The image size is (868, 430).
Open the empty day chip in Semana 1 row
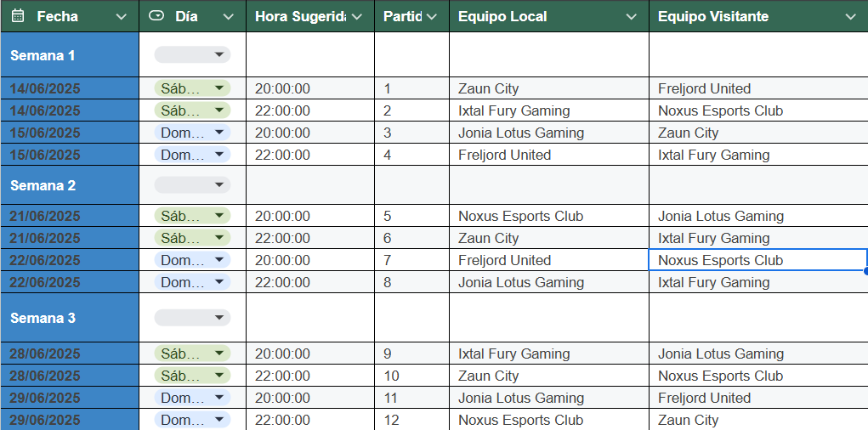(192, 54)
